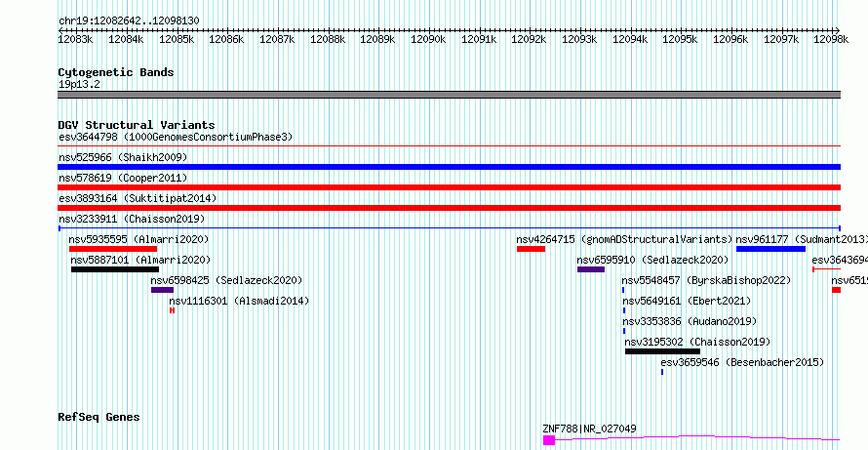Click the 12092k ruler tick label
This screenshot has height=450, width=868.
[x=529, y=39]
